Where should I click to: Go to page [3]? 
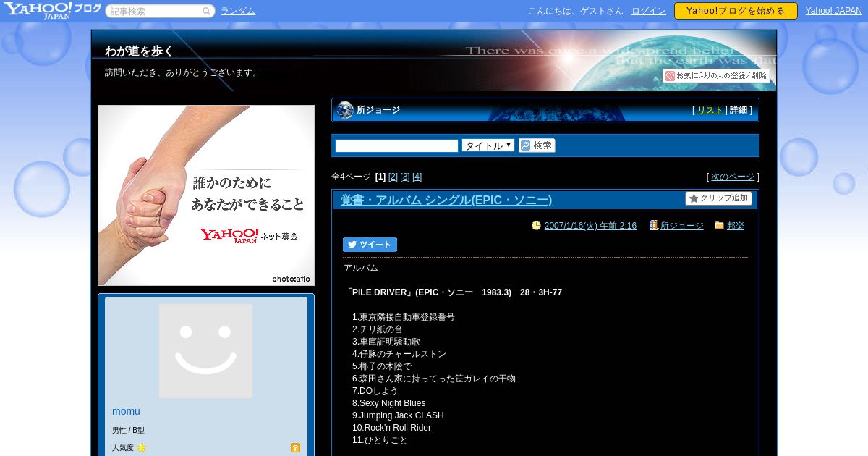(x=405, y=177)
